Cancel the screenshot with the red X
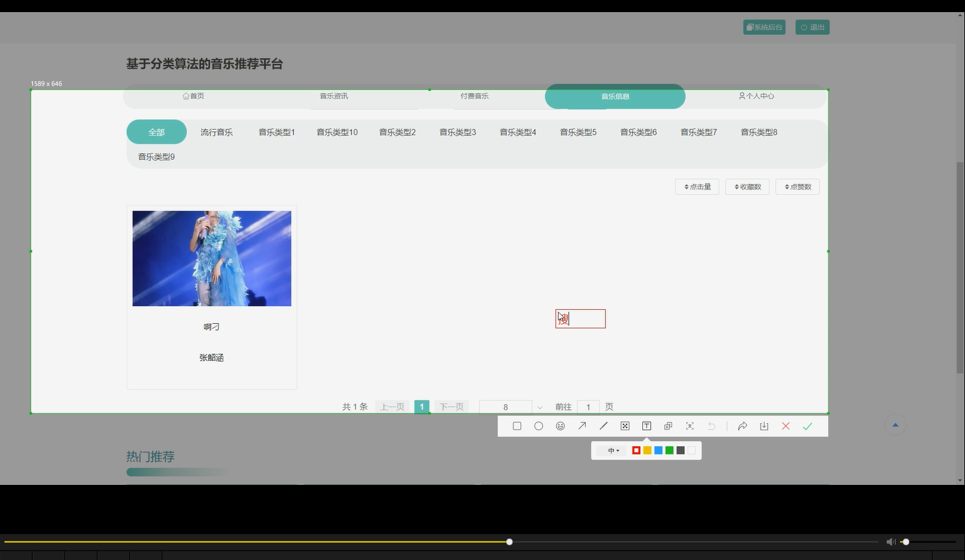Viewport: 965px width, 560px height. coord(785,426)
